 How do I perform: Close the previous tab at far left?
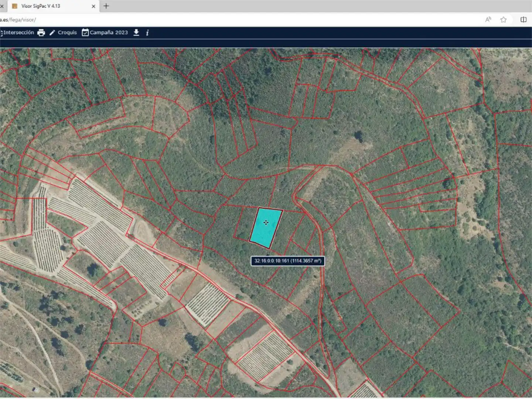pyautogui.click(x=2, y=6)
